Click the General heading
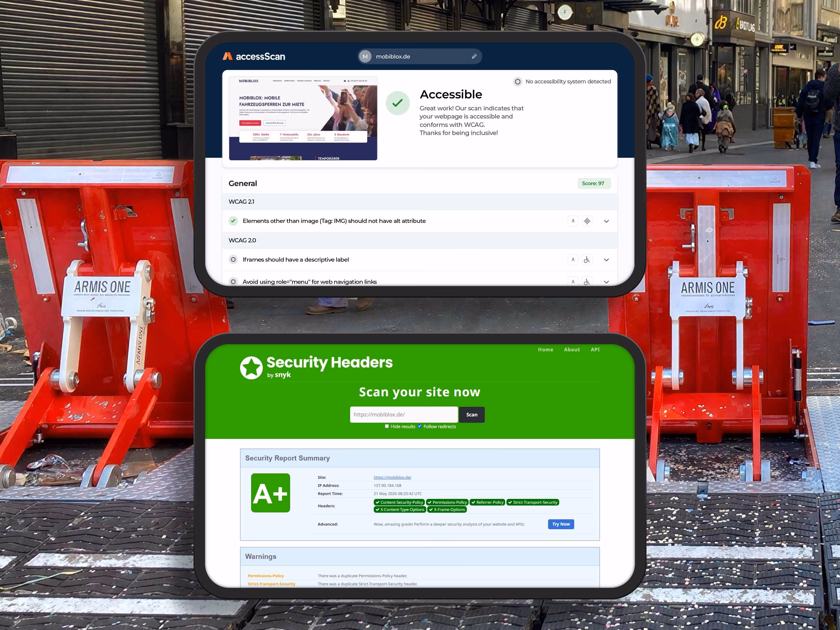 coord(243,183)
